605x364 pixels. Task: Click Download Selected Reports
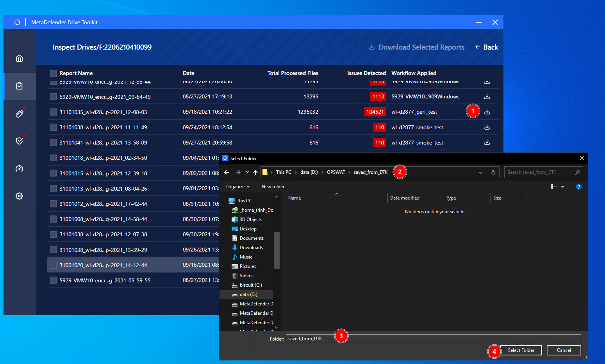416,47
